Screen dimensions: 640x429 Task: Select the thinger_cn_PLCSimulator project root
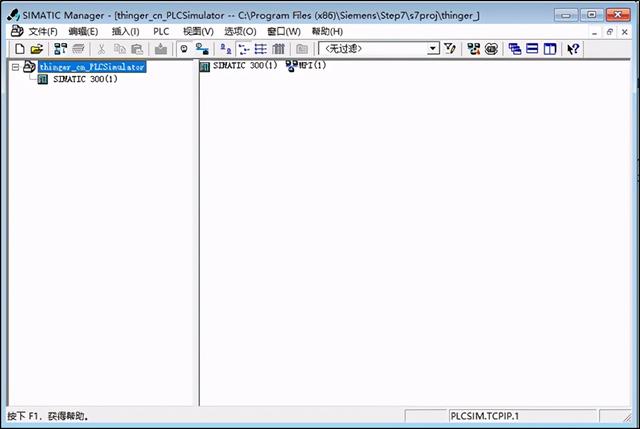tap(91, 67)
